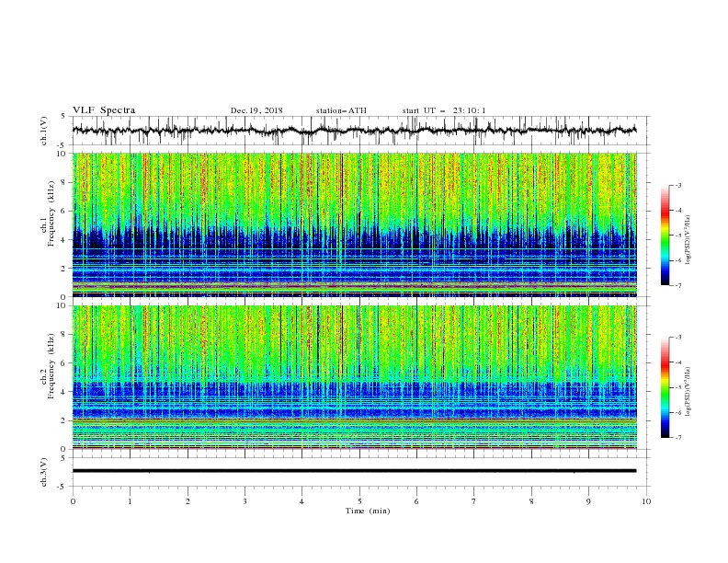The height and width of the screenshot is (563, 728).
Task: Pick the upper color bar beside ch.1
Action: tap(665, 235)
